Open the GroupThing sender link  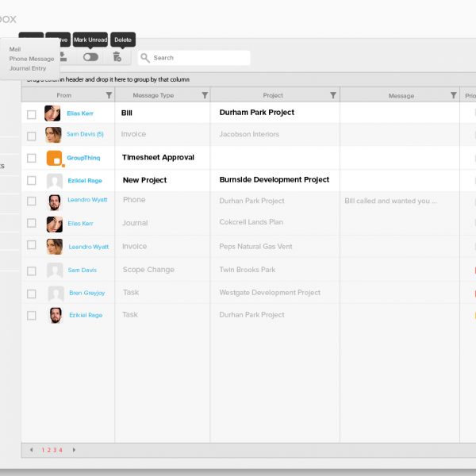(x=83, y=158)
